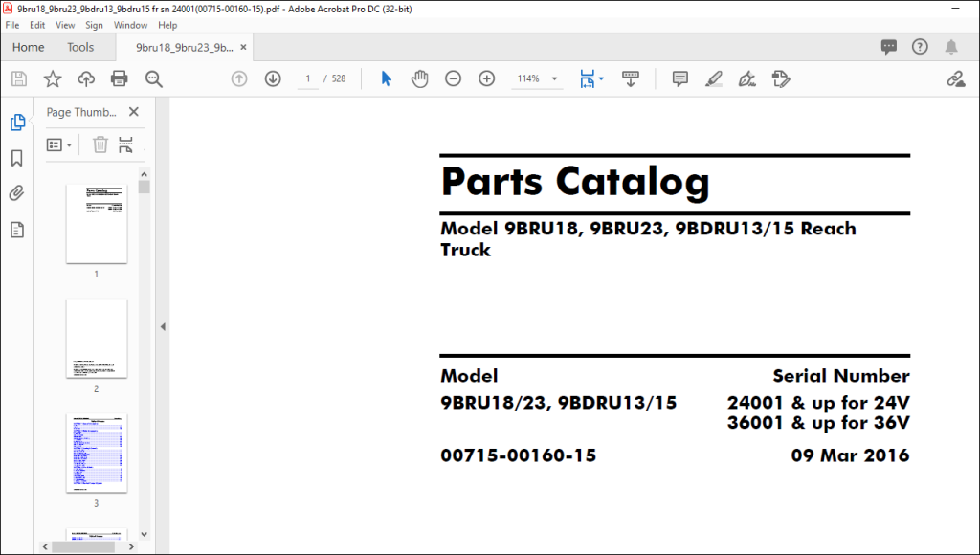This screenshot has height=555, width=980.
Task: Select the 9bru18_9bru23 document tab
Action: 185,48
